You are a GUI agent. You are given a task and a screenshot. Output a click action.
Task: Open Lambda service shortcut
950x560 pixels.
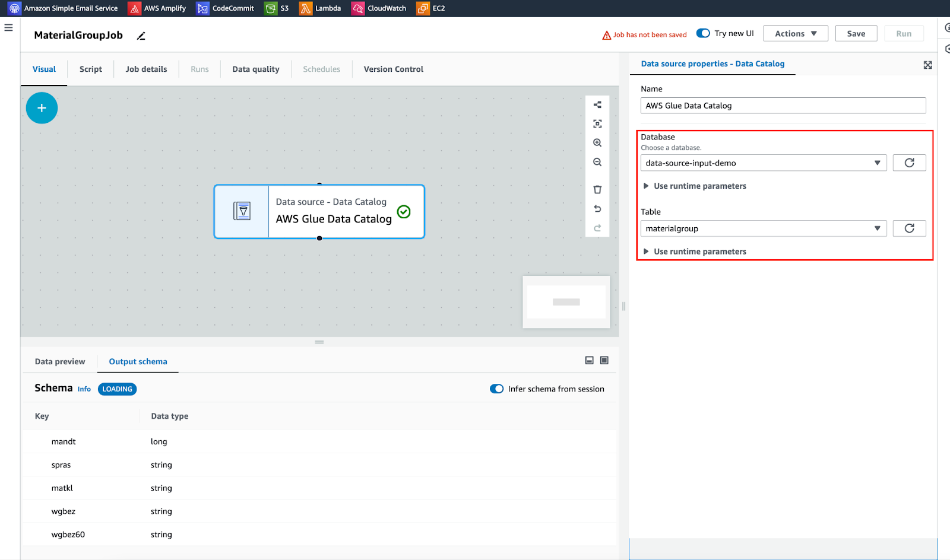pos(321,8)
